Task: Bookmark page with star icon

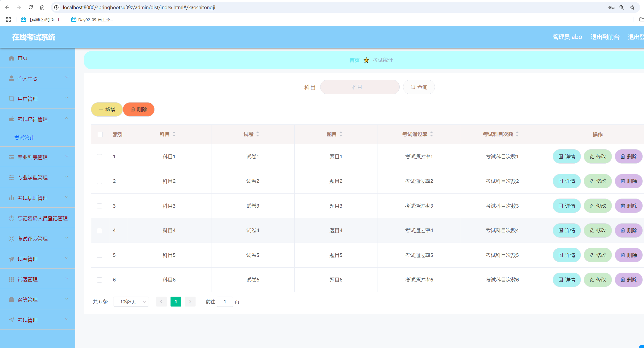Action: pyautogui.click(x=632, y=7)
